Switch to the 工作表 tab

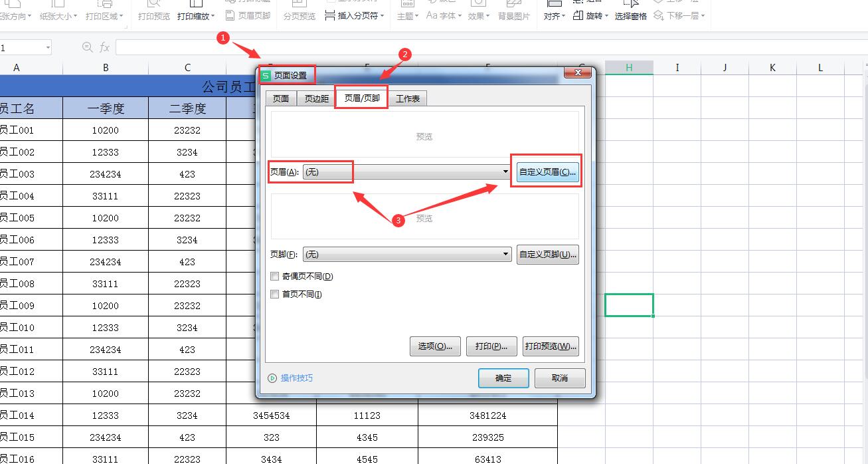click(408, 98)
